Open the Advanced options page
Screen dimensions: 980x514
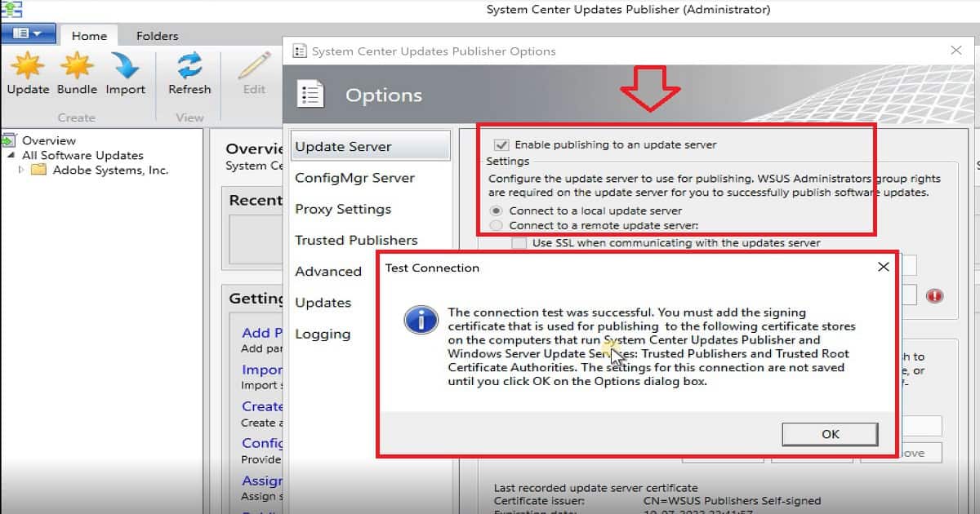point(327,271)
